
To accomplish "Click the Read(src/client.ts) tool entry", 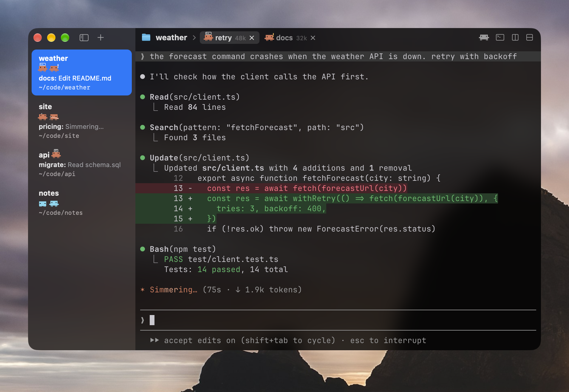I will [x=195, y=97].
